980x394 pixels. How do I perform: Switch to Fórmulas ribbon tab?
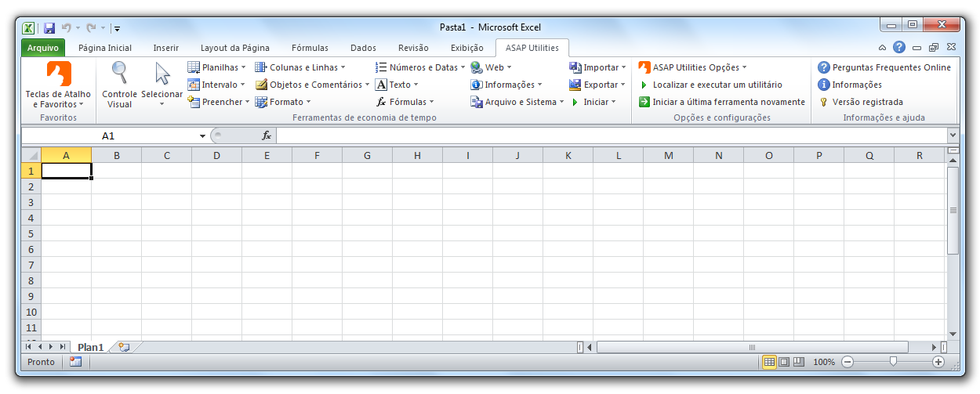(x=310, y=48)
